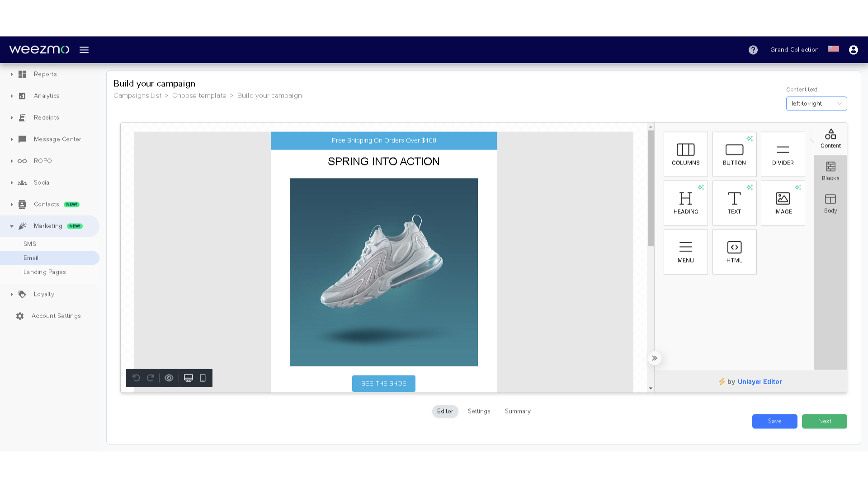Select the sneaker image in email canvas

coord(383,272)
